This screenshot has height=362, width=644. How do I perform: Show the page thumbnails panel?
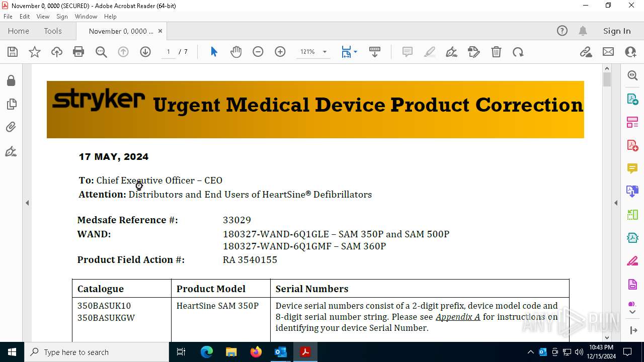coord(11,104)
